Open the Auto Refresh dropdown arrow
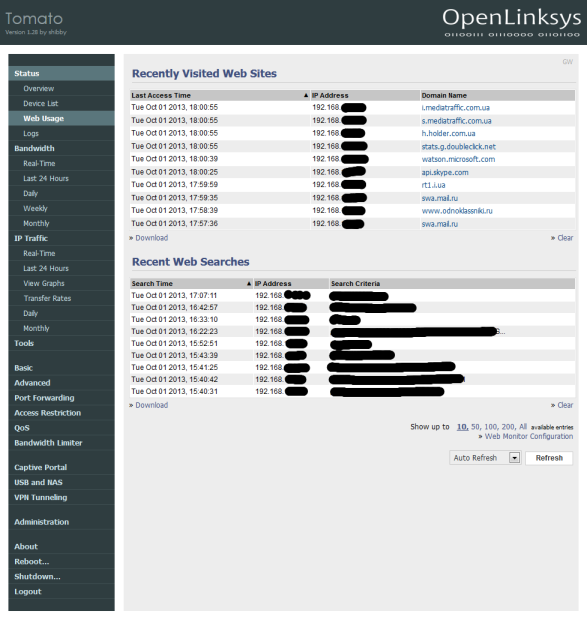 click(x=514, y=458)
